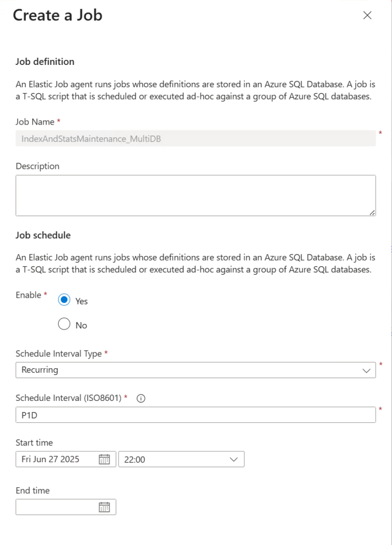Select the No radio button for Enable
This screenshot has width=392, height=545.
tap(64, 324)
